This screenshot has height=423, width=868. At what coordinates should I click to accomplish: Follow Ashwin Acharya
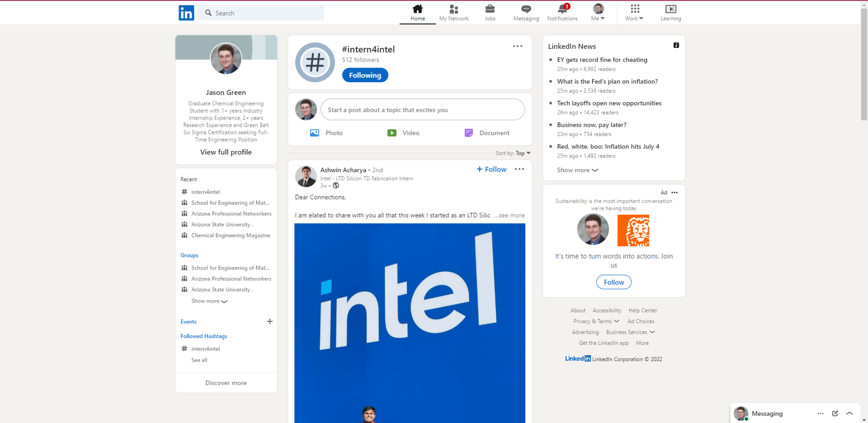coord(491,169)
